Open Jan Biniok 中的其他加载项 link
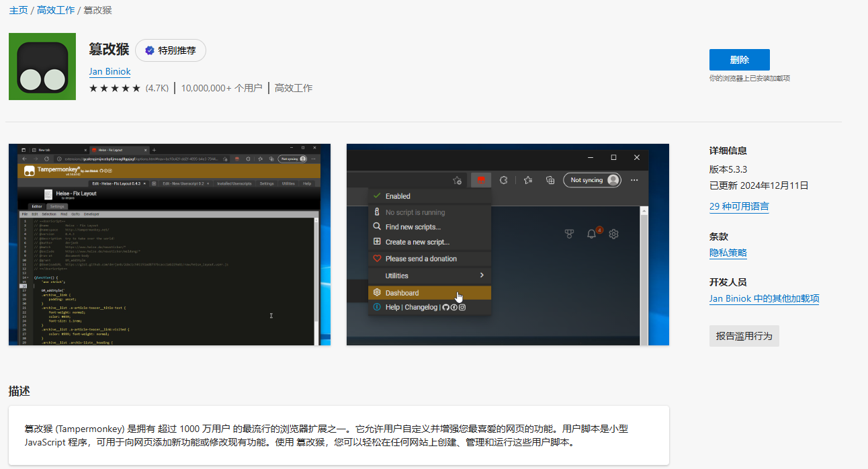The image size is (868, 469). [765, 298]
